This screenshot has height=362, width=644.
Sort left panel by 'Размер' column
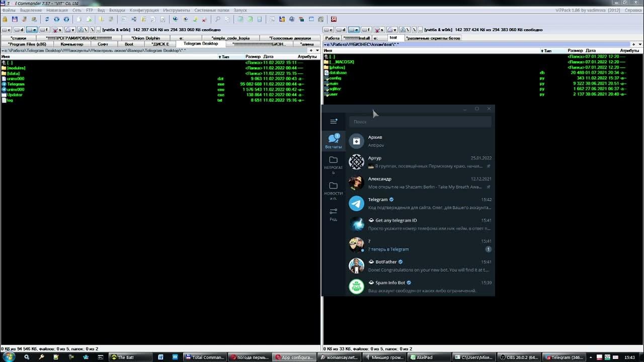(253, 57)
